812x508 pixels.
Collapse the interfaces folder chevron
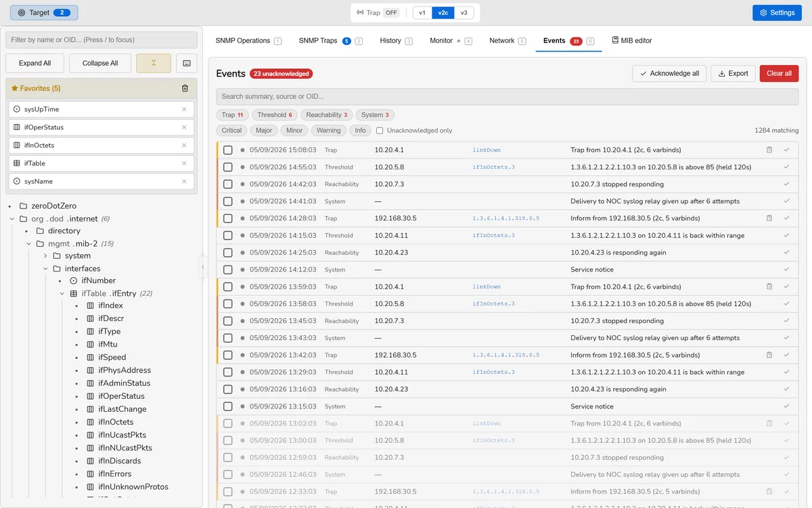click(45, 269)
